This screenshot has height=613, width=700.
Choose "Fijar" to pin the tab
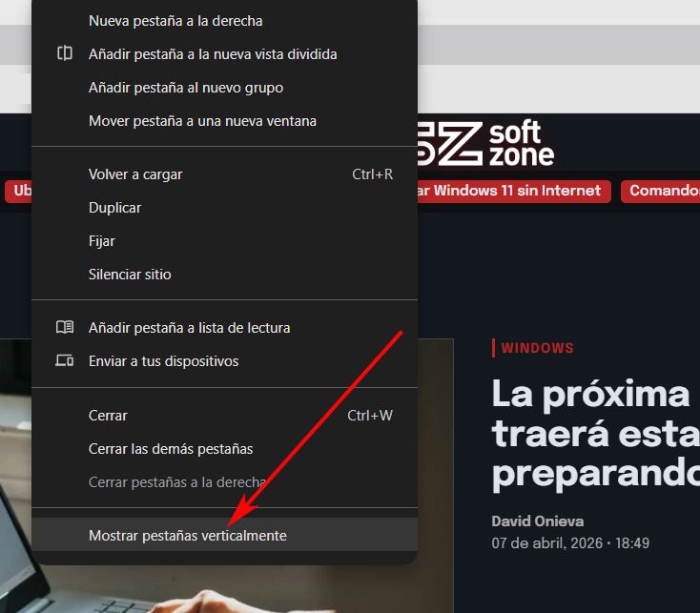coord(224,241)
